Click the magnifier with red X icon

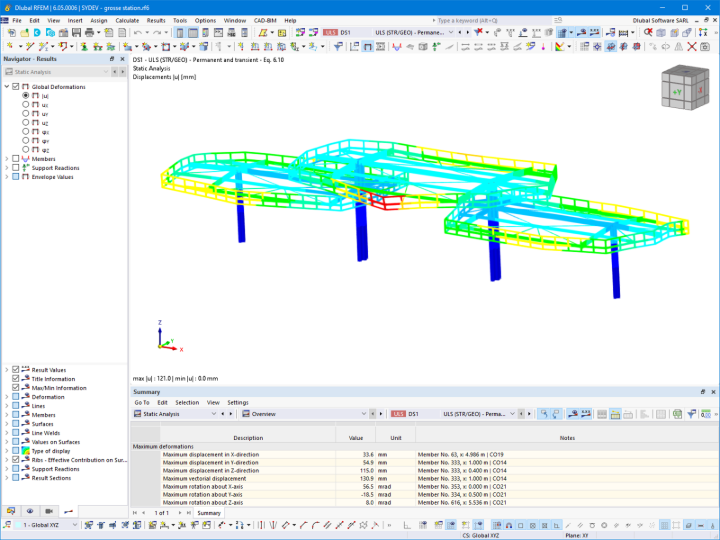coord(647,33)
